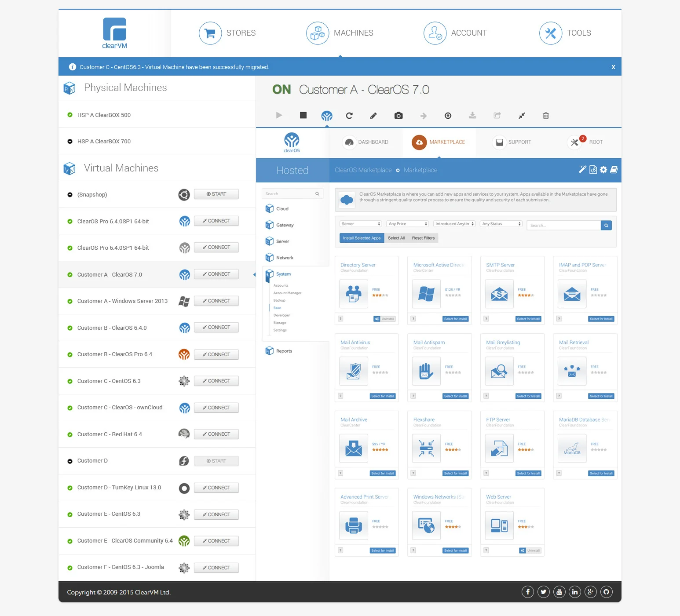Image resolution: width=680 pixels, height=616 pixels.
Task: Click the Install Selected Apps button
Action: pyautogui.click(x=362, y=238)
